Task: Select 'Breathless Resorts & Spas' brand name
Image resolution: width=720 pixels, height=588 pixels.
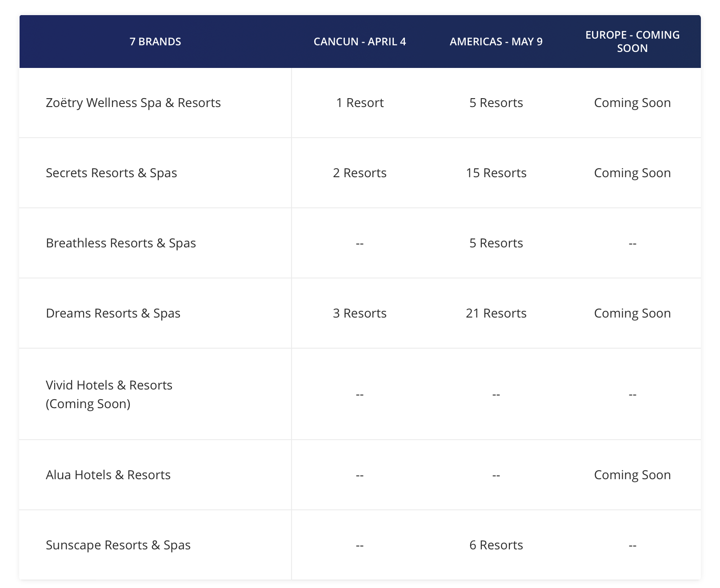Action: (121, 243)
